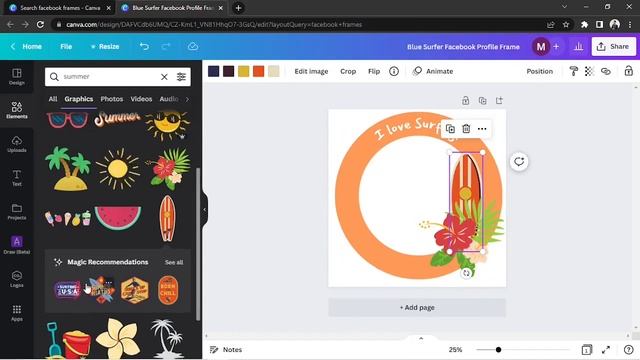Duplicate the page above the canvas
Screen dimensions: 640x360
[482, 100]
